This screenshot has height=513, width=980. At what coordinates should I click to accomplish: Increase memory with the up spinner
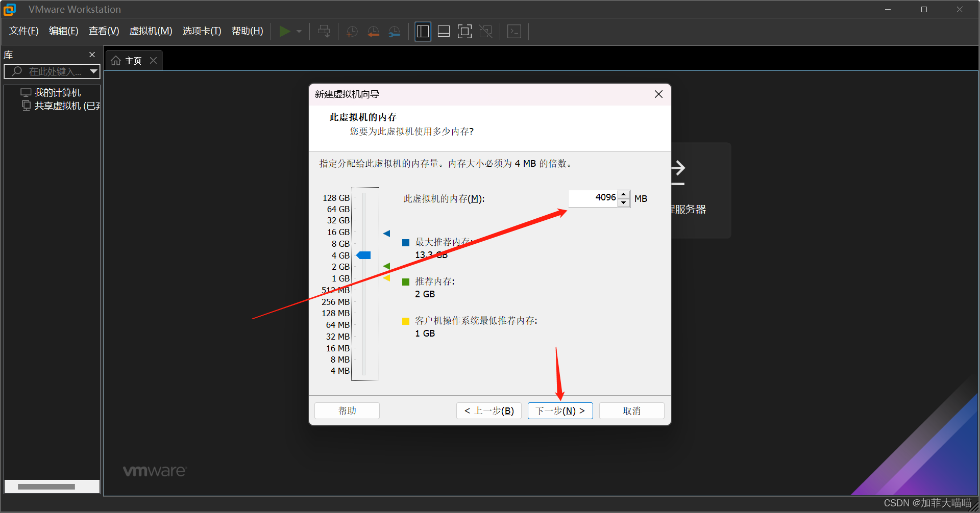(x=624, y=194)
